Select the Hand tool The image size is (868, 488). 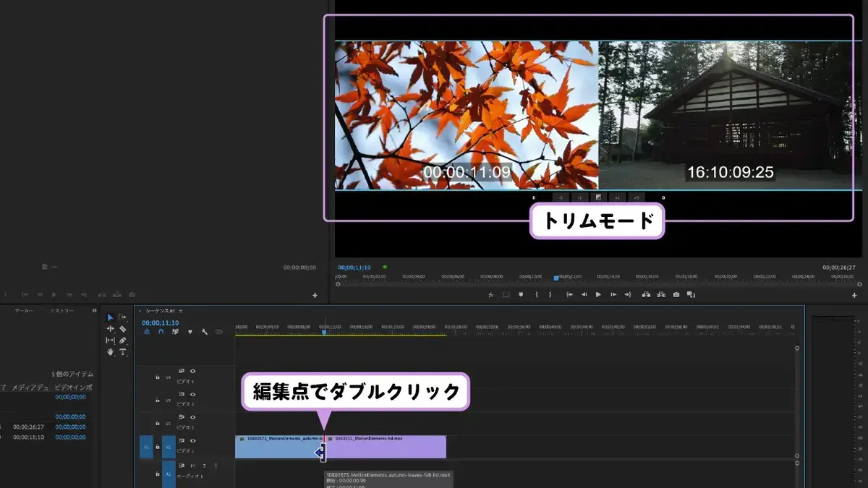click(x=111, y=352)
